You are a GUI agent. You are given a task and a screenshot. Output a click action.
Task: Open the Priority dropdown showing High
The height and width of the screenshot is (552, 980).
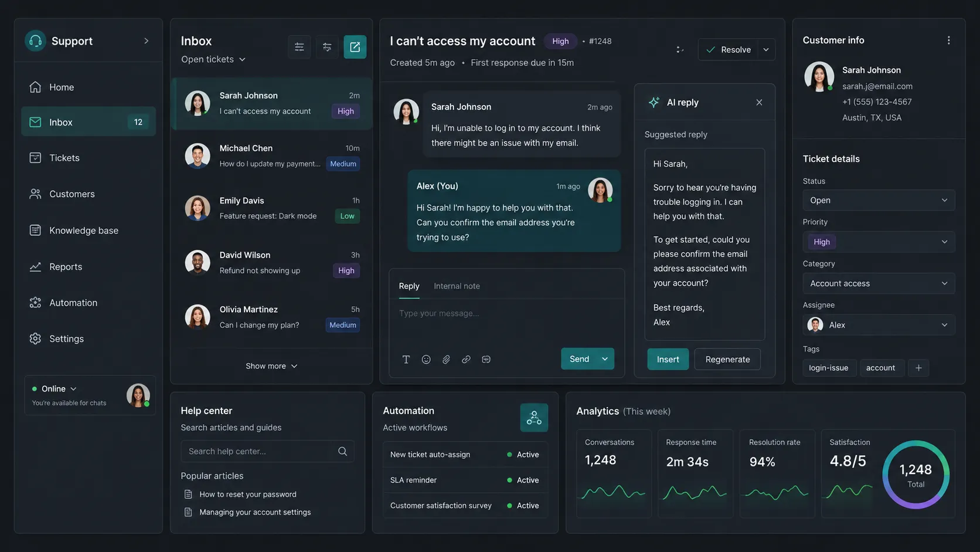pyautogui.click(x=879, y=242)
